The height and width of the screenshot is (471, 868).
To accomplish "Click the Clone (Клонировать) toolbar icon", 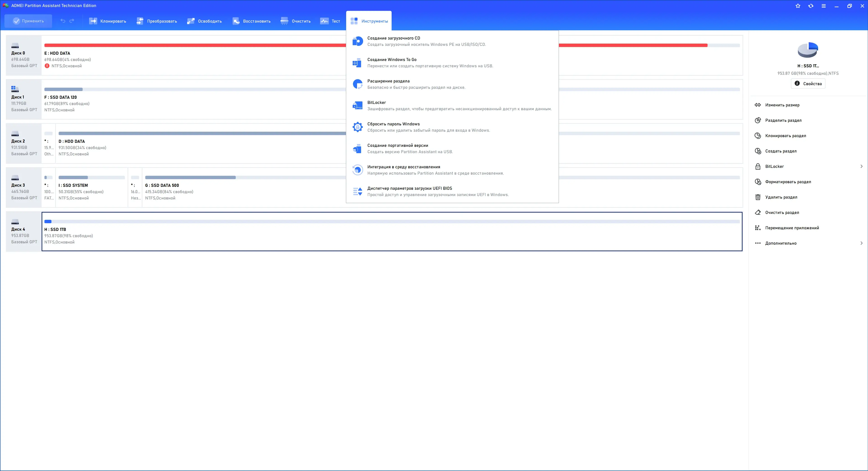I will pyautogui.click(x=93, y=21).
